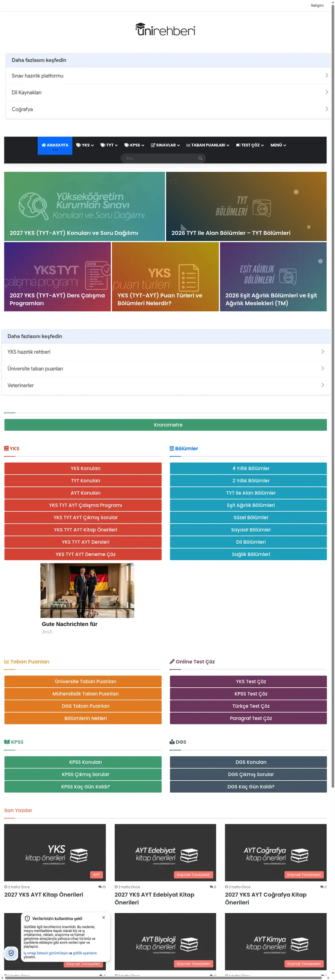This screenshot has width=335, height=980.
Task: Open the YKS dropdown menu
Action: 85,145
